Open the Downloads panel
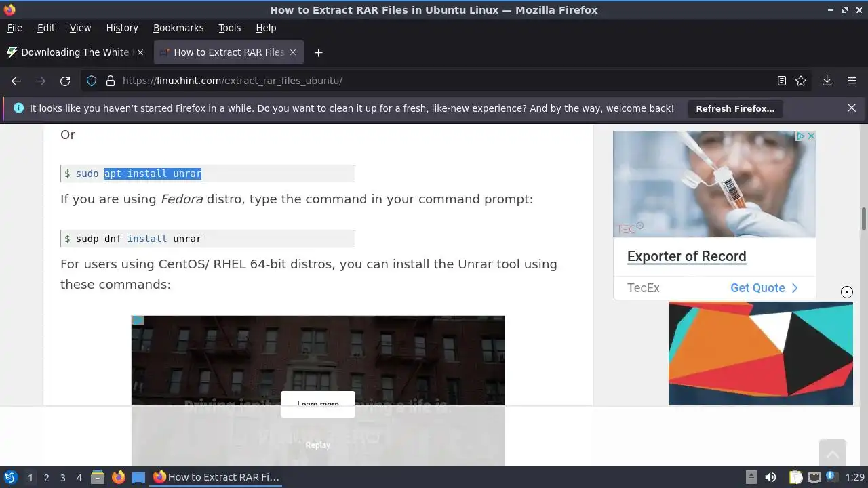 coord(827,81)
